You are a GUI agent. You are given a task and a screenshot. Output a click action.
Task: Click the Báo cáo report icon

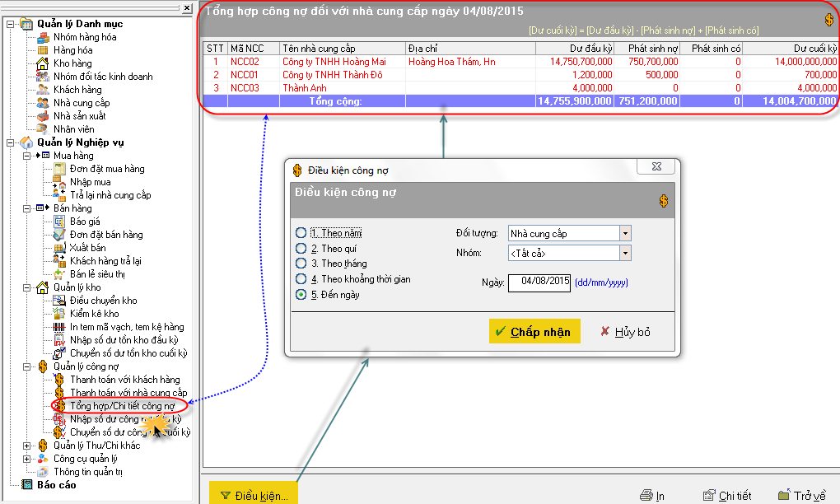tap(26, 485)
